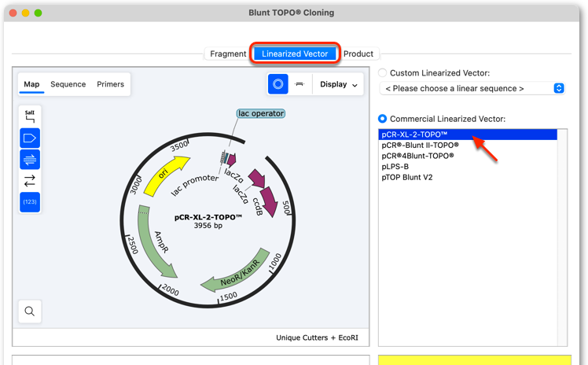Switch to the Fragment tab
This screenshot has width=588, height=365.
228,53
